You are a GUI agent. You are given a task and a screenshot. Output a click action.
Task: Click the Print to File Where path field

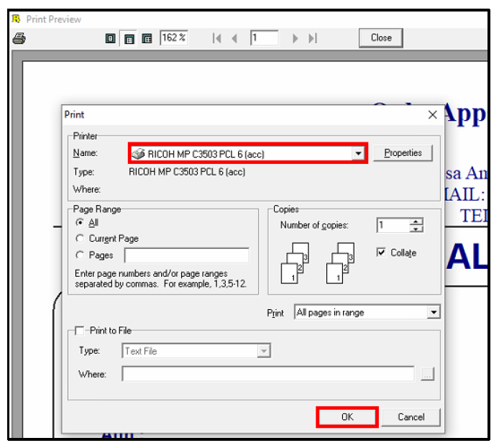click(x=268, y=374)
